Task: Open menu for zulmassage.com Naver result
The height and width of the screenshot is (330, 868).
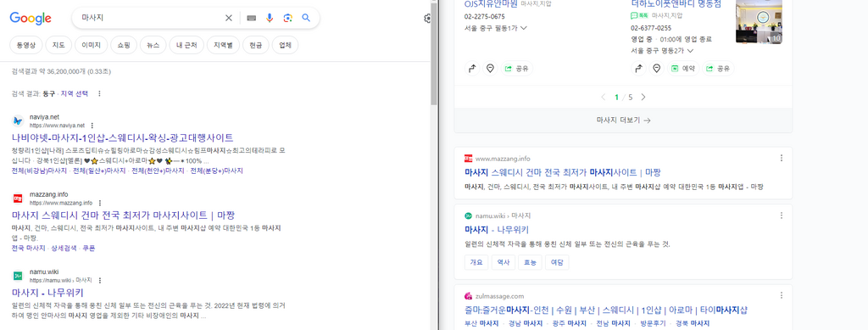Action: click(782, 296)
